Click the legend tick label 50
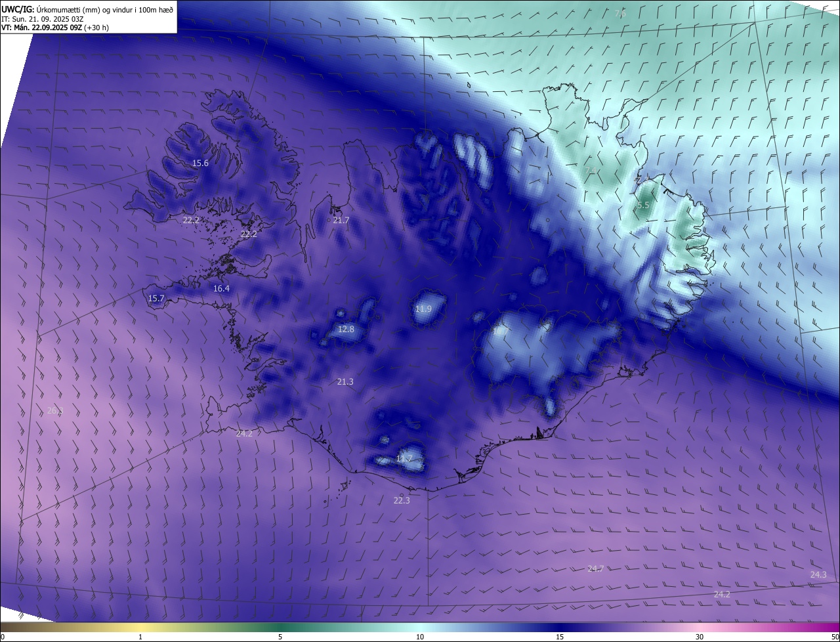 click(x=835, y=637)
